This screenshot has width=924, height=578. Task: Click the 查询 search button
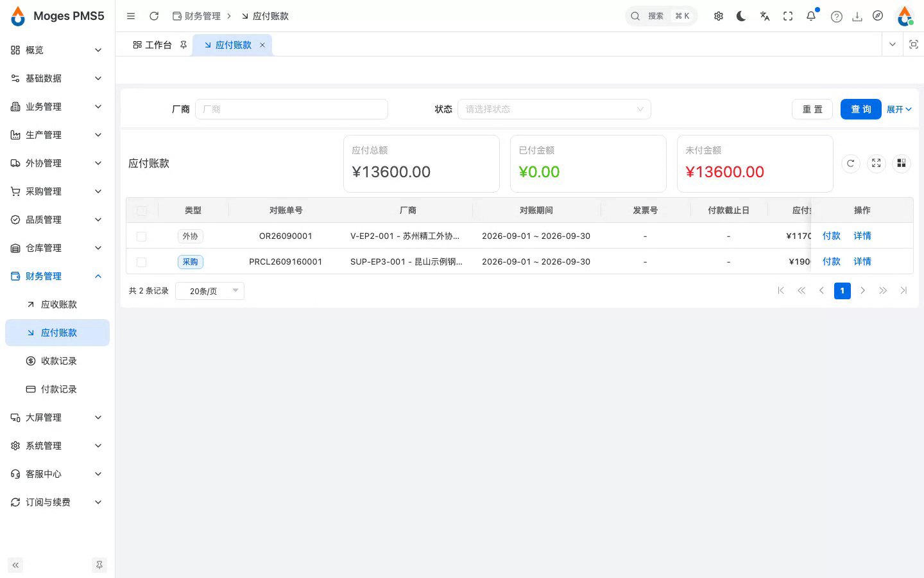coord(861,109)
